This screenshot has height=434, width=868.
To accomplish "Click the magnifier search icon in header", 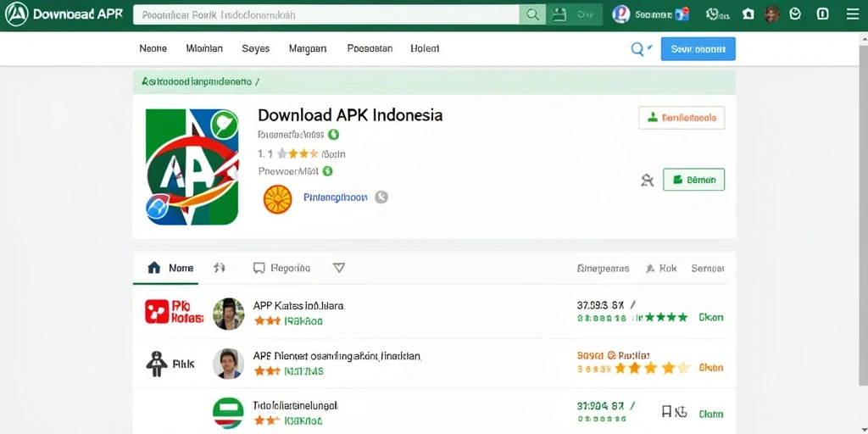I will pyautogui.click(x=532, y=15).
